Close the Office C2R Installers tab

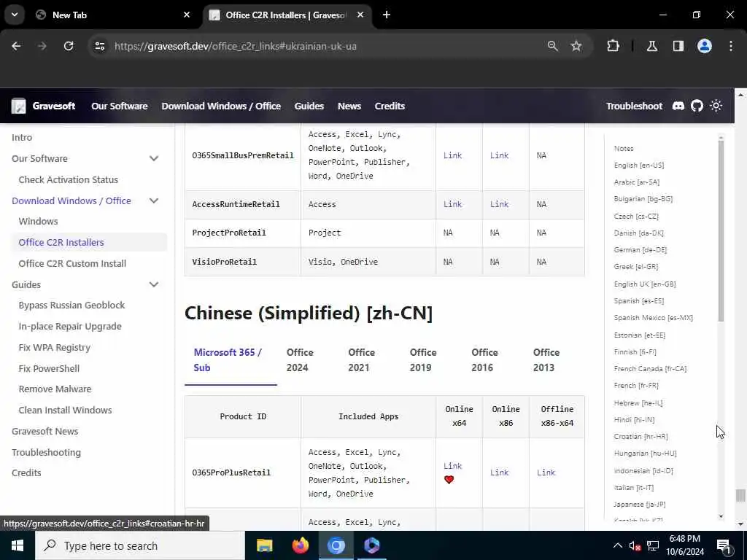tap(360, 15)
